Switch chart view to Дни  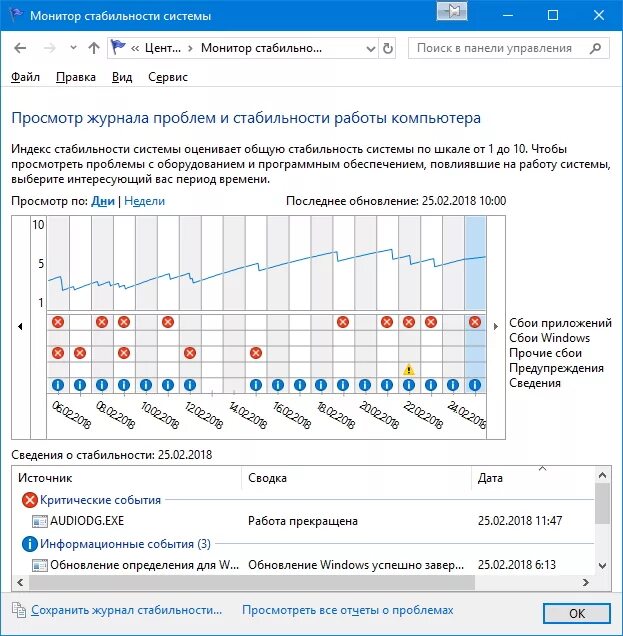[103, 201]
